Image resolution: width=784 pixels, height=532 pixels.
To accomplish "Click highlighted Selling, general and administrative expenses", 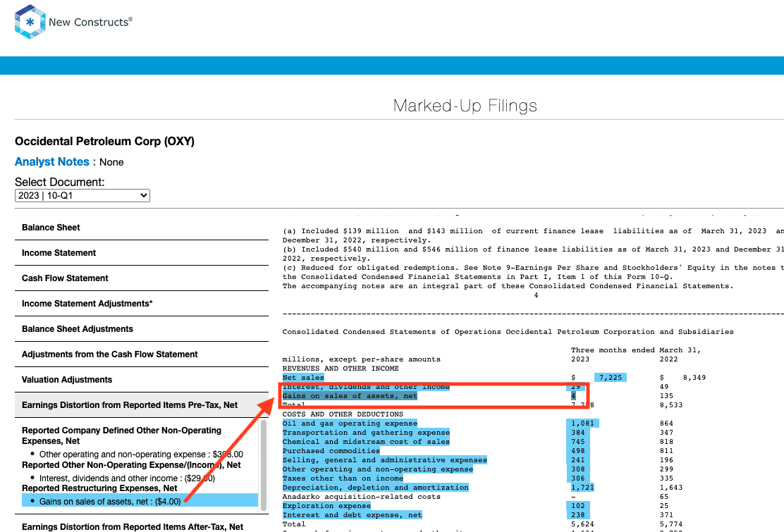I will (384, 460).
